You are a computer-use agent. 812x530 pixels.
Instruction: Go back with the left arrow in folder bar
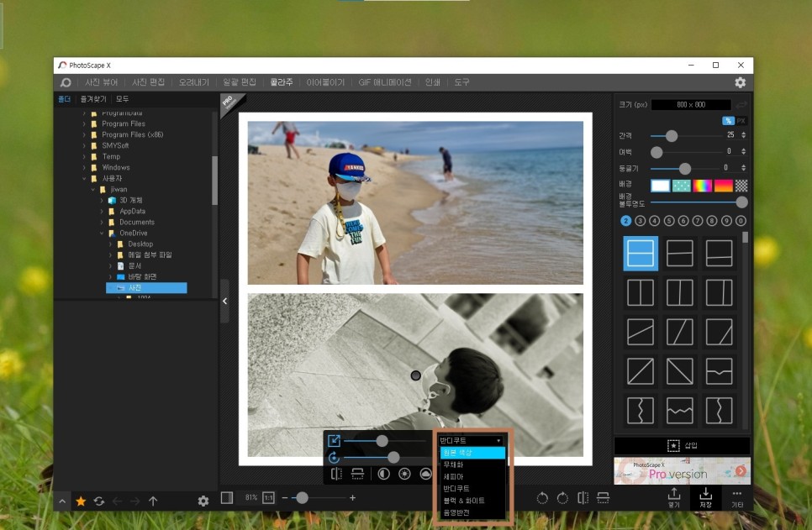118,501
